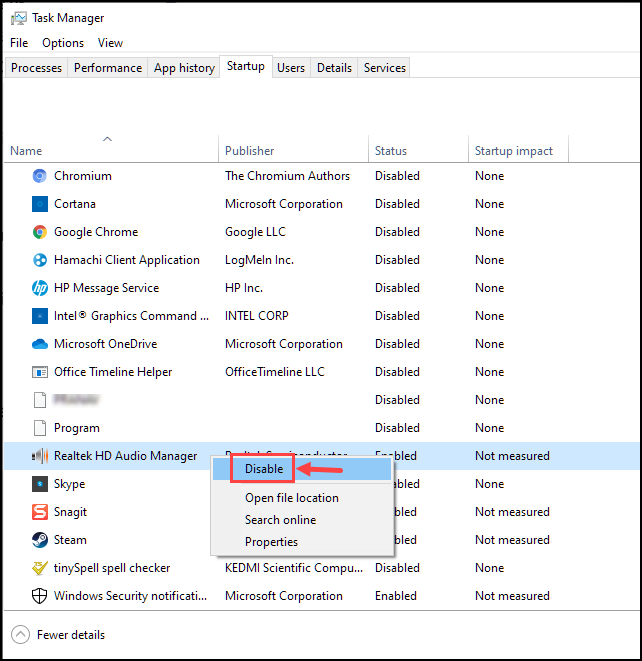
Task: Select the Realtek HD Audio Manager name
Action: 125,456
